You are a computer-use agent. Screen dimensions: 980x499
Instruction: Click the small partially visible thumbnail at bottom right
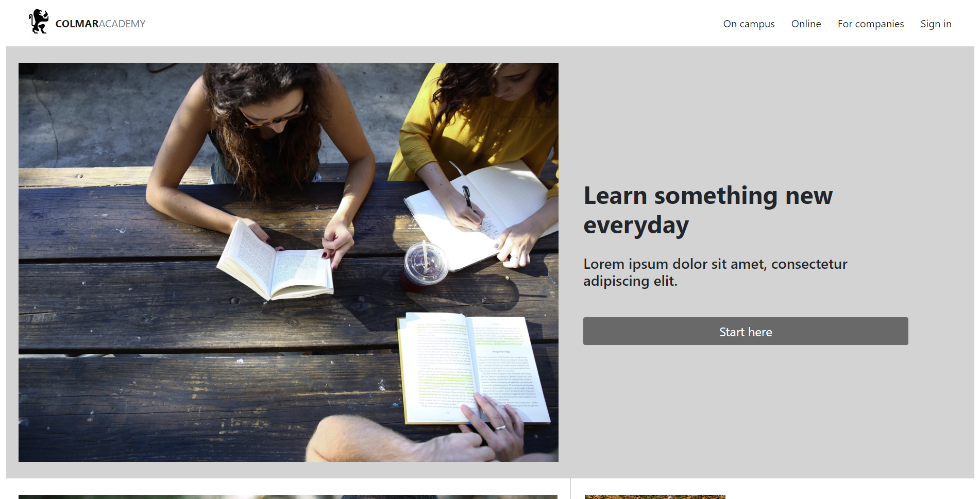point(655,497)
